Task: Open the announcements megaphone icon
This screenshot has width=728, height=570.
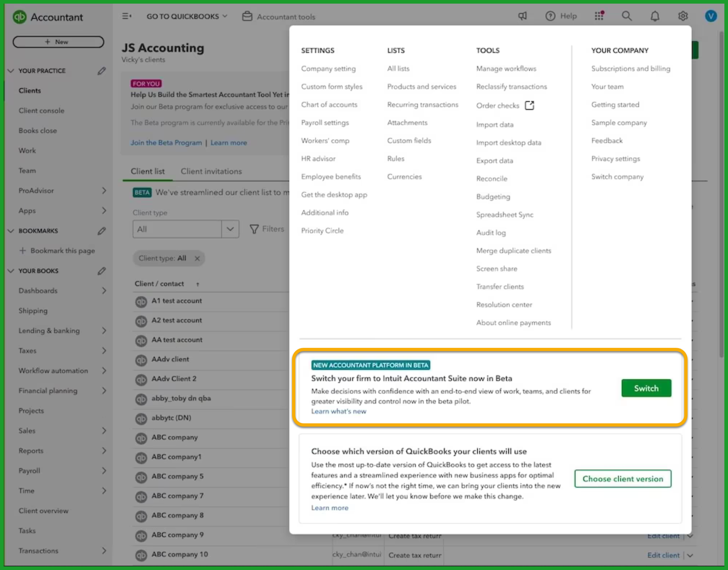Action: pyautogui.click(x=522, y=16)
